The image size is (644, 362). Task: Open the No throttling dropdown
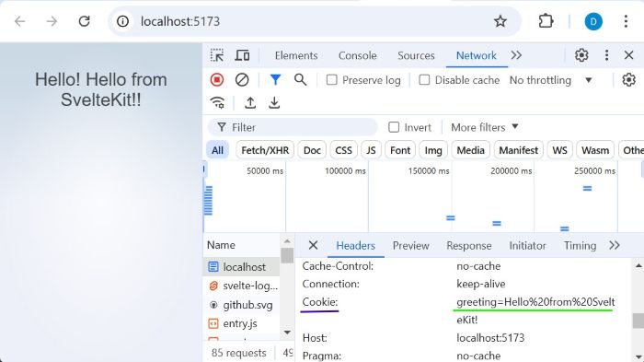[x=550, y=80]
